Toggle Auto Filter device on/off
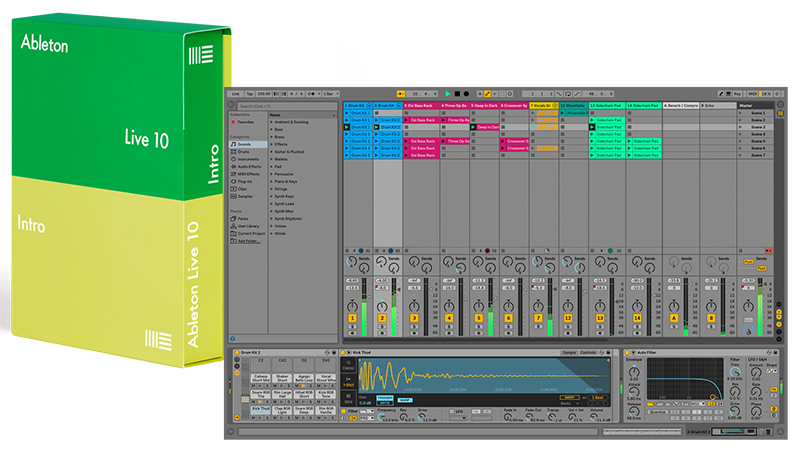Image resolution: width=800 pixels, height=456 pixels. tap(628, 352)
